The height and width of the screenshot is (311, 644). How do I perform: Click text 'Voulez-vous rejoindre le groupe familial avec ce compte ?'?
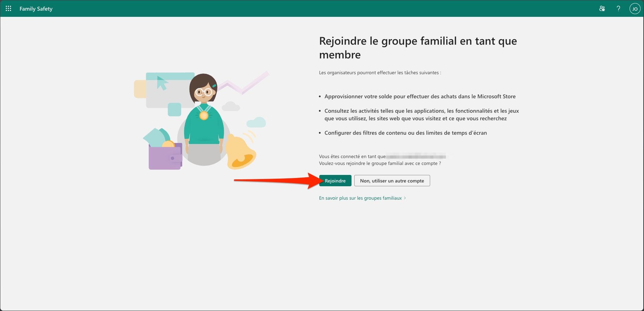[380, 163]
